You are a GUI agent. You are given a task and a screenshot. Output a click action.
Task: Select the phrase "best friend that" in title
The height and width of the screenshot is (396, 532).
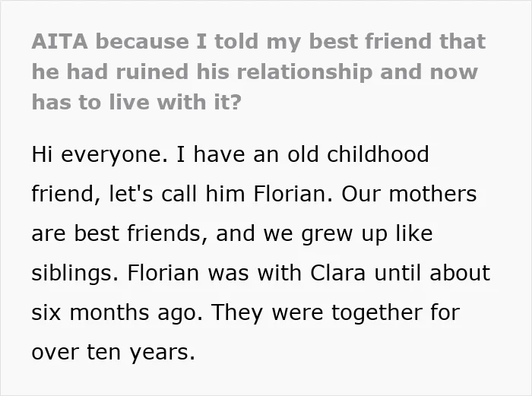pos(397,41)
